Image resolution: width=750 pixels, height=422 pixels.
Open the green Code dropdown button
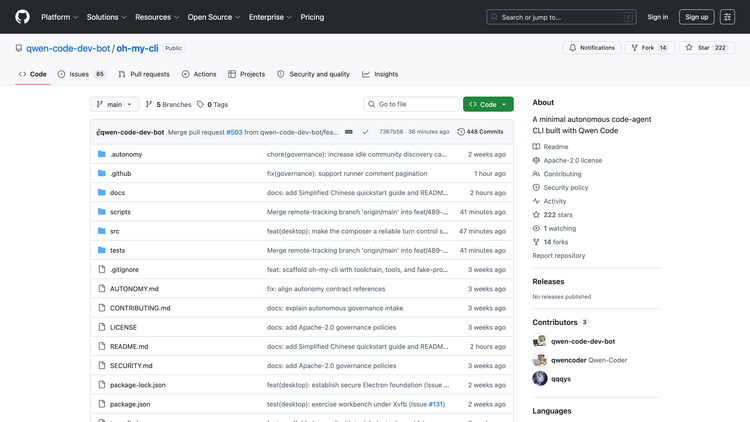tap(488, 104)
